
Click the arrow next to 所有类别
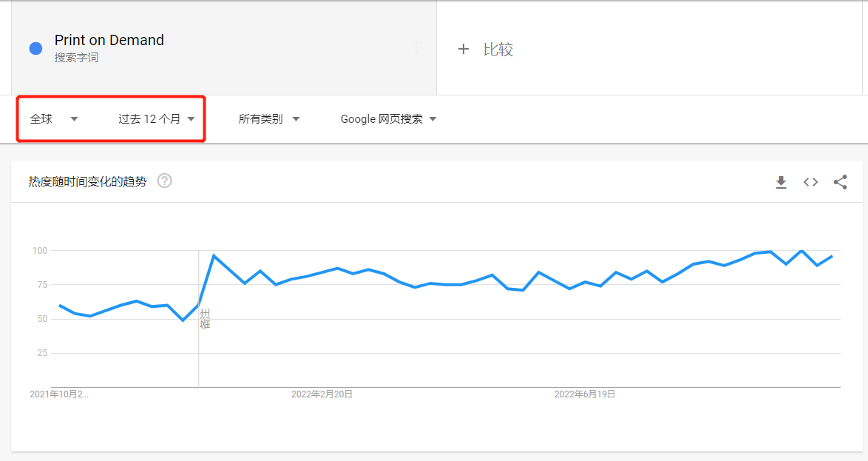tap(296, 119)
